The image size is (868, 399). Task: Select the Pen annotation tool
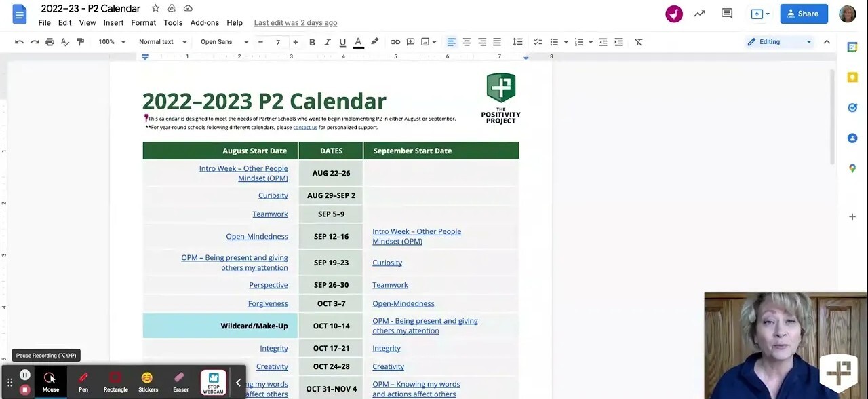pos(83,382)
